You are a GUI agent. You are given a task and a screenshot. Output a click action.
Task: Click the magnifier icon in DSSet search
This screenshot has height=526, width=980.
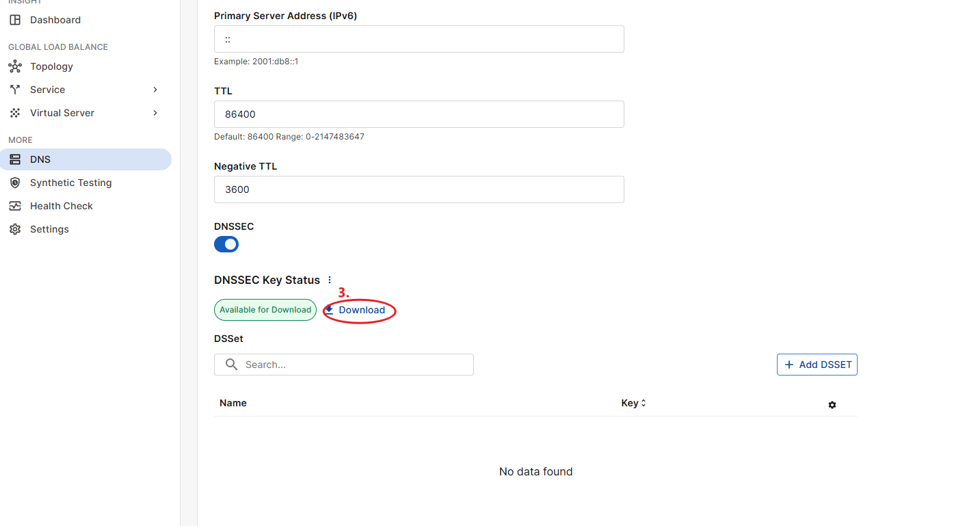coord(232,365)
